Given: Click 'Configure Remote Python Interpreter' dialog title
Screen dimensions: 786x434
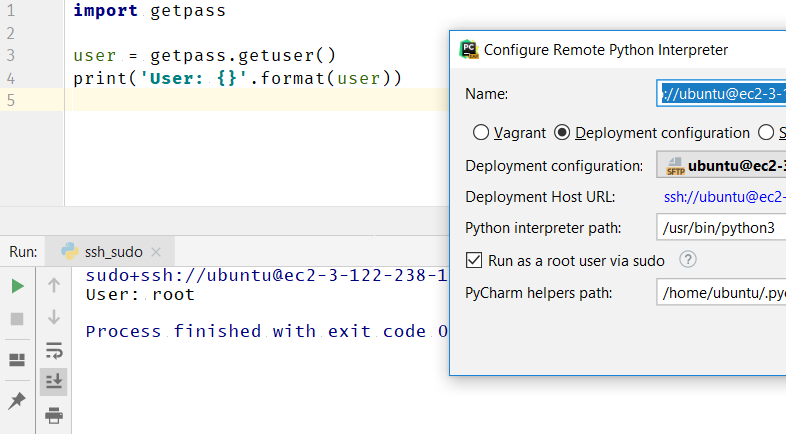Looking at the screenshot, I should click(x=606, y=50).
